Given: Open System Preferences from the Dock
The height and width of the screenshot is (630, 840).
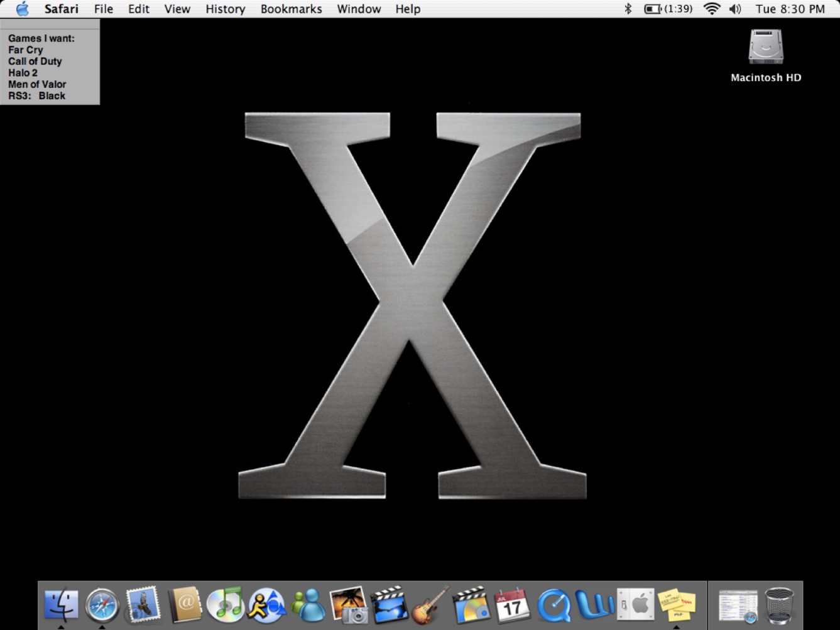Looking at the screenshot, I should coord(635,605).
